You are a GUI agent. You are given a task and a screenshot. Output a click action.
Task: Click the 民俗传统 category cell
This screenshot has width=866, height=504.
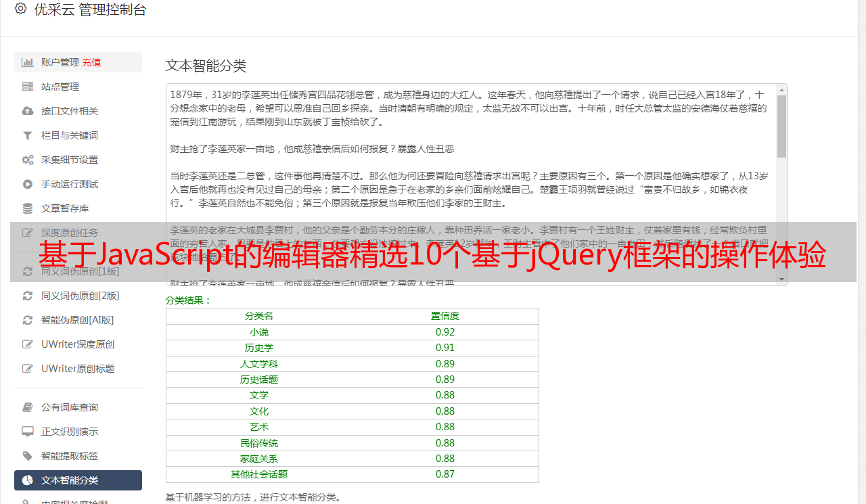tap(259, 443)
